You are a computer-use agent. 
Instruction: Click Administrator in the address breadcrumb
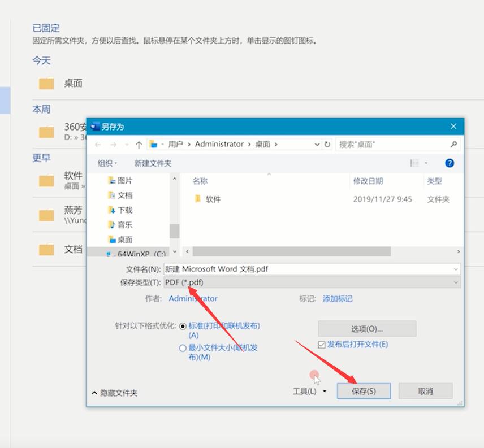pos(219,144)
